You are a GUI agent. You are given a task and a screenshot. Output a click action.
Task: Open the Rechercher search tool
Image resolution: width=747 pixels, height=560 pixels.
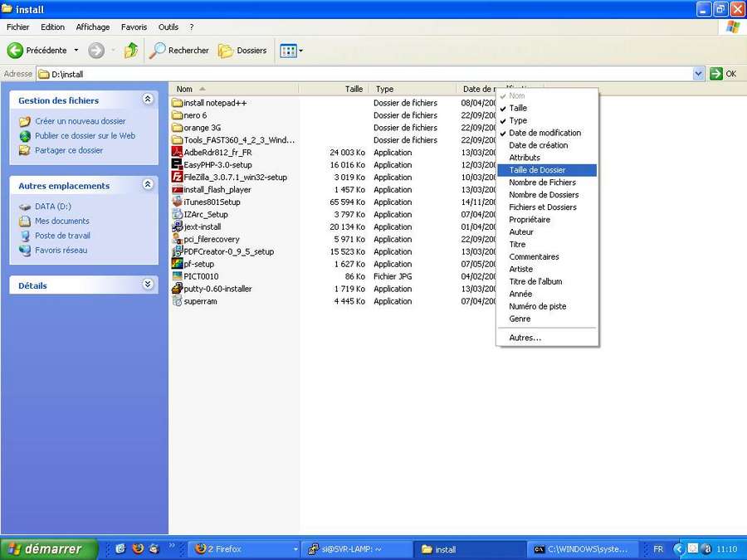(179, 51)
